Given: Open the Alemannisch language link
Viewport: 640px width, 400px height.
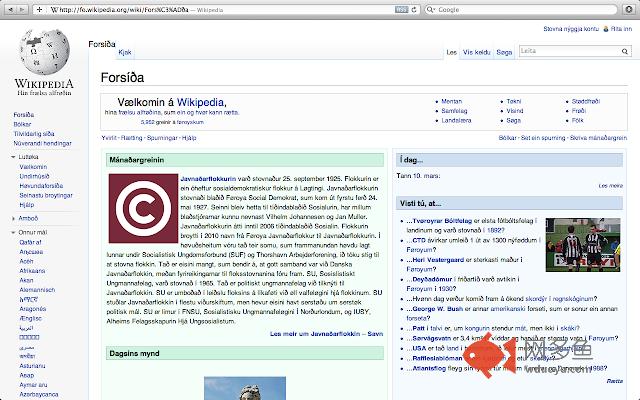Looking at the screenshot, I should (37, 290).
